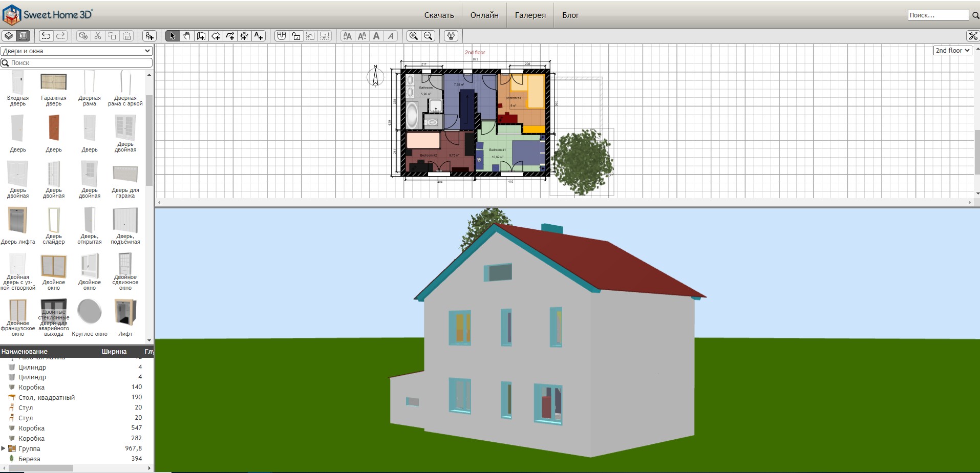Select the Create dimensions tool
This screenshot has height=473, width=980.
click(x=244, y=36)
